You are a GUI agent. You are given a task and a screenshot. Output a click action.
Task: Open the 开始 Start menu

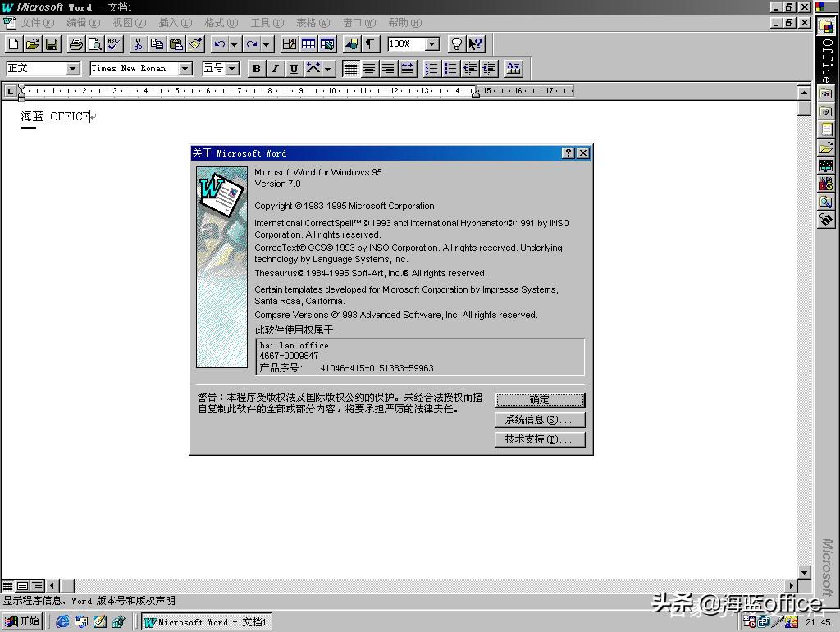coord(22,621)
